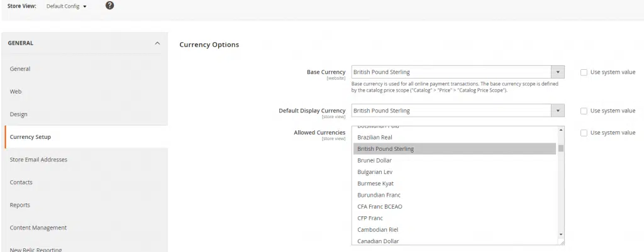This screenshot has height=252, width=644.
Task: Select CFA Franc BCEAO in Allowed Currencies
Action: [455, 207]
